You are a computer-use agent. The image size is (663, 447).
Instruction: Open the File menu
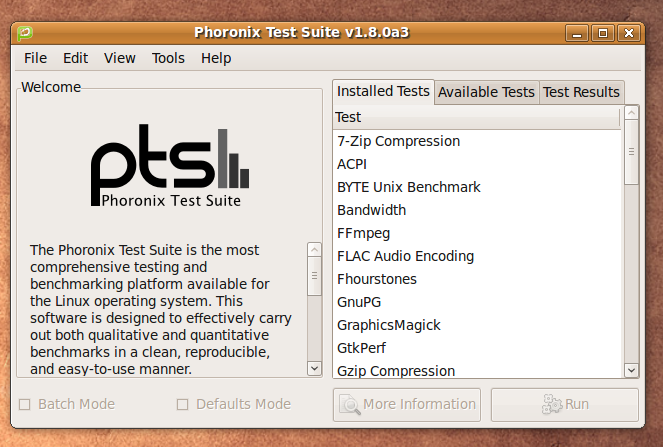click(36, 58)
